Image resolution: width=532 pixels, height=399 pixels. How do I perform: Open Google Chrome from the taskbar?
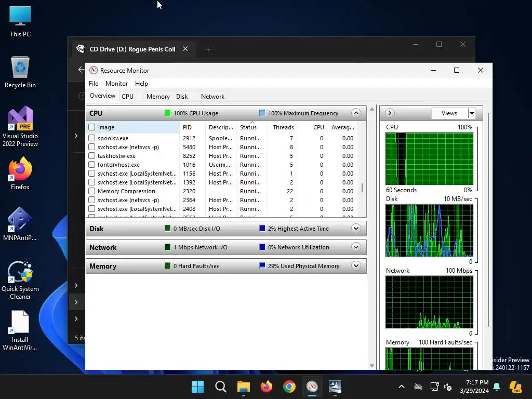(289, 387)
